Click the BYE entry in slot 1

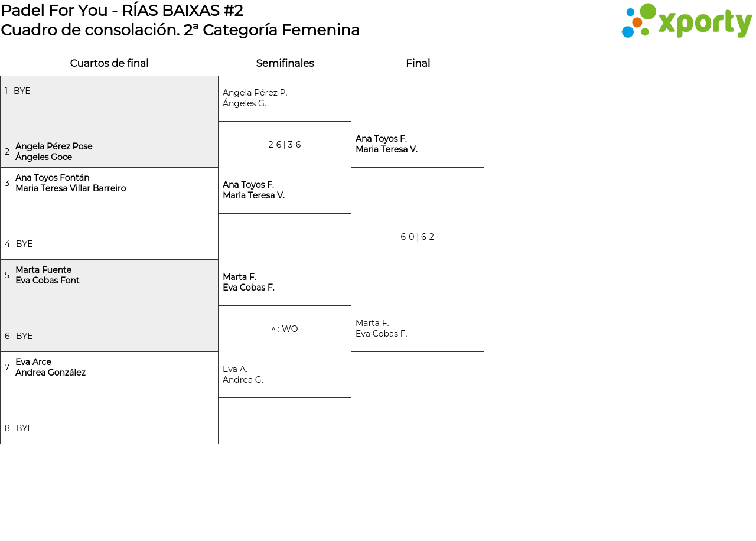tap(22, 91)
